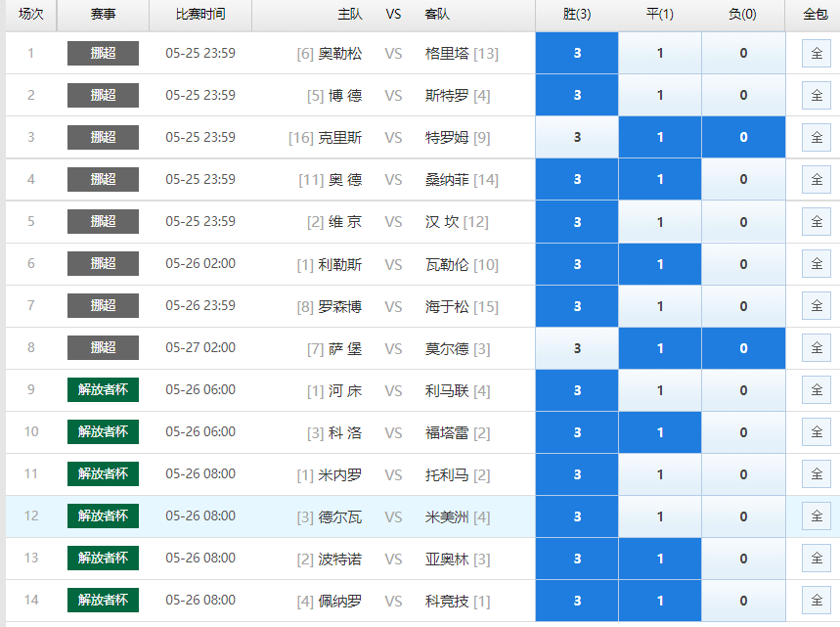840x627 pixels.
Task: Deselect win (3) for match 14 佩纳罗
Action: click(x=577, y=601)
